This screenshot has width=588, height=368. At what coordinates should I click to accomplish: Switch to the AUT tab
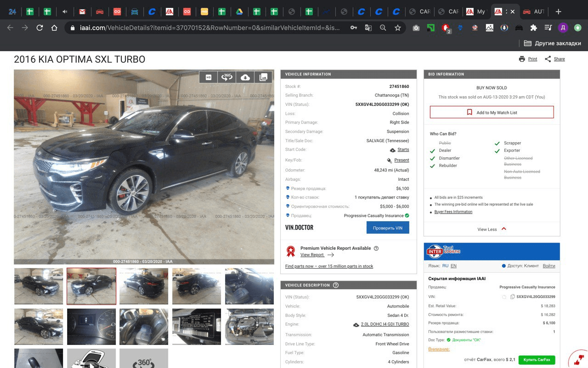pyautogui.click(x=533, y=11)
